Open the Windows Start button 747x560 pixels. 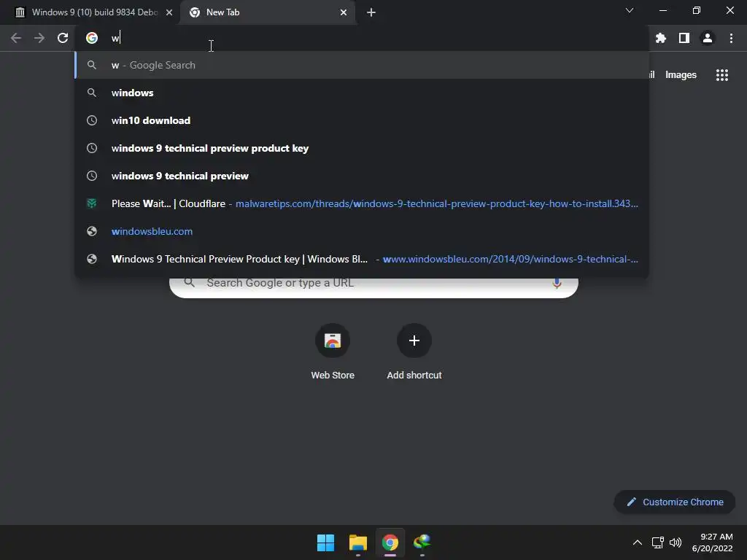click(x=326, y=542)
